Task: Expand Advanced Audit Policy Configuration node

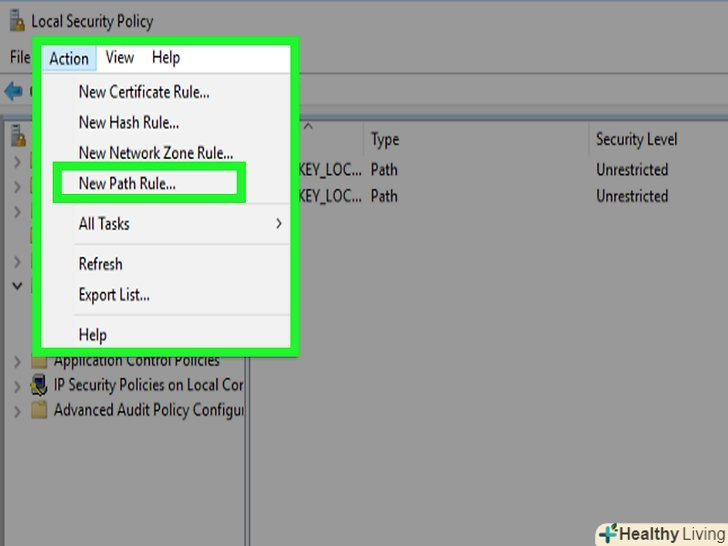Action: tap(17, 411)
